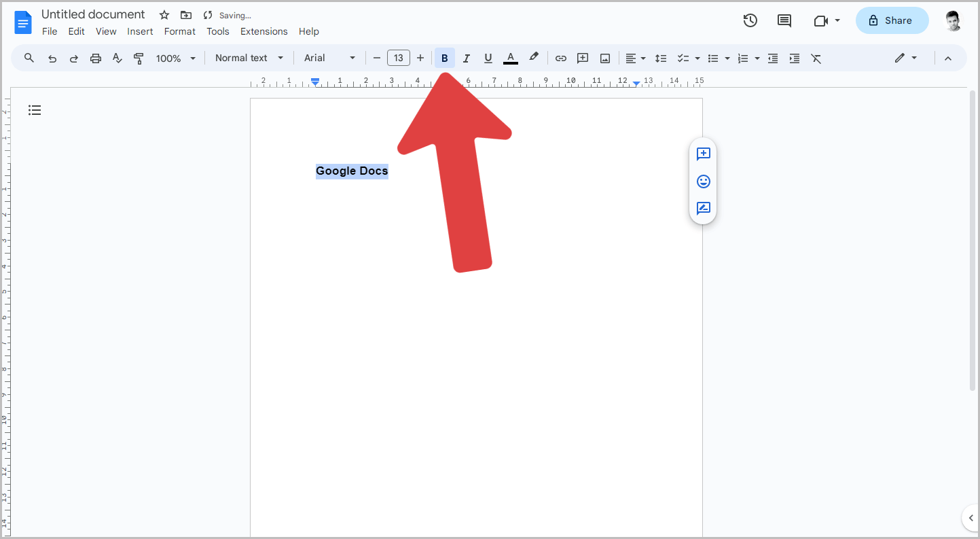Viewport: 980px width, 539px height.
Task: Open the Edit menu
Action: pyautogui.click(x=77, y=31)
